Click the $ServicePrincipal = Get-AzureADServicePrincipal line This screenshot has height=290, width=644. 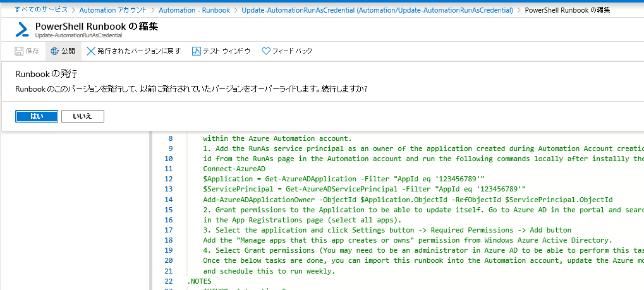(364, 189)
